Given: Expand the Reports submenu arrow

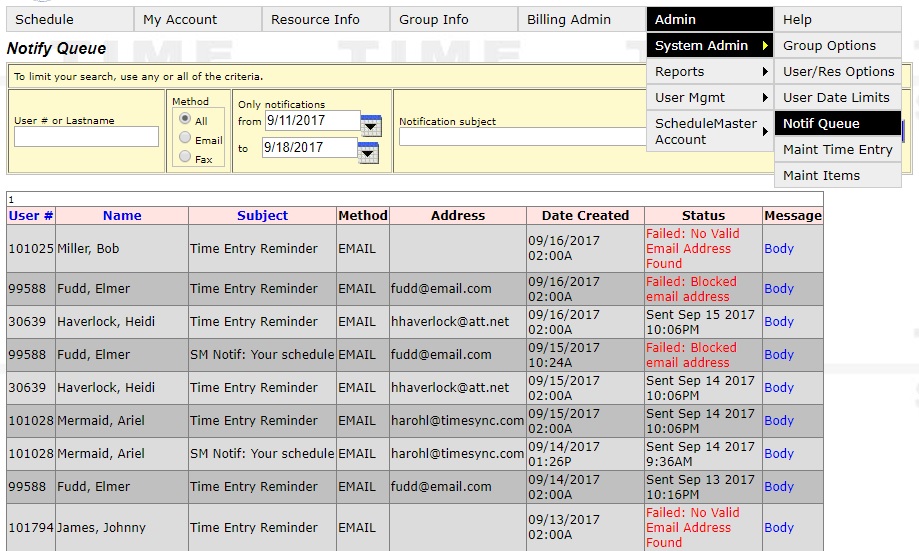Looking at the screenshot, I should (x=764, y=72).
